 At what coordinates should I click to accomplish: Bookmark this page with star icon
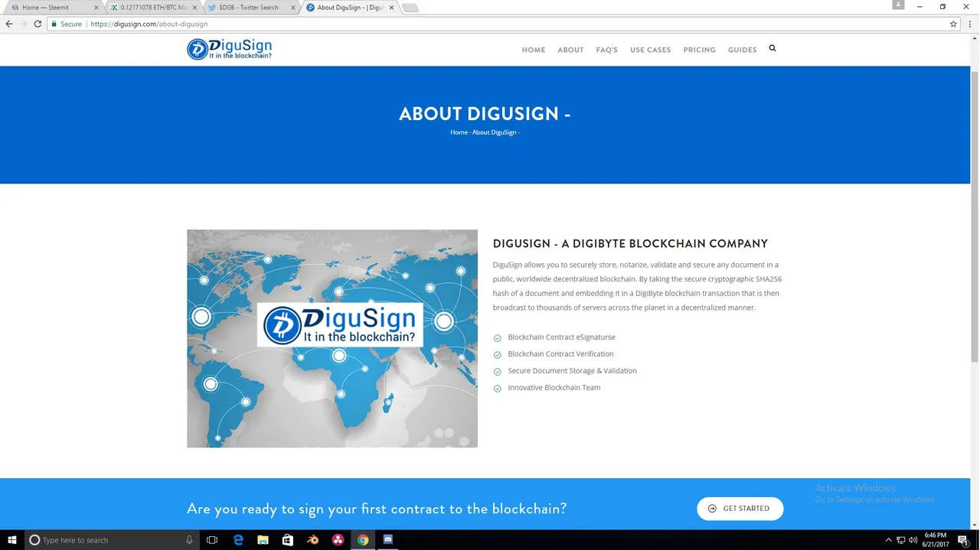(x=953, y=24)
